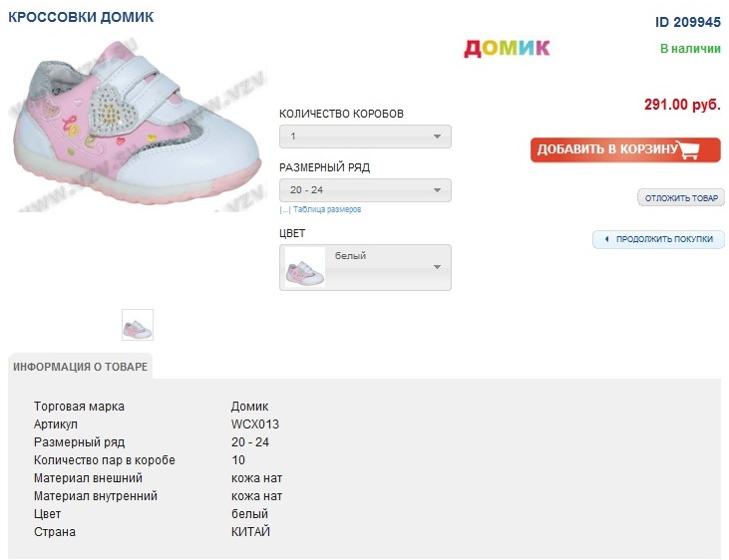The image size is (729, 560).
Task: Open the Цвет dropdown arrow
Action: (437, 267)
